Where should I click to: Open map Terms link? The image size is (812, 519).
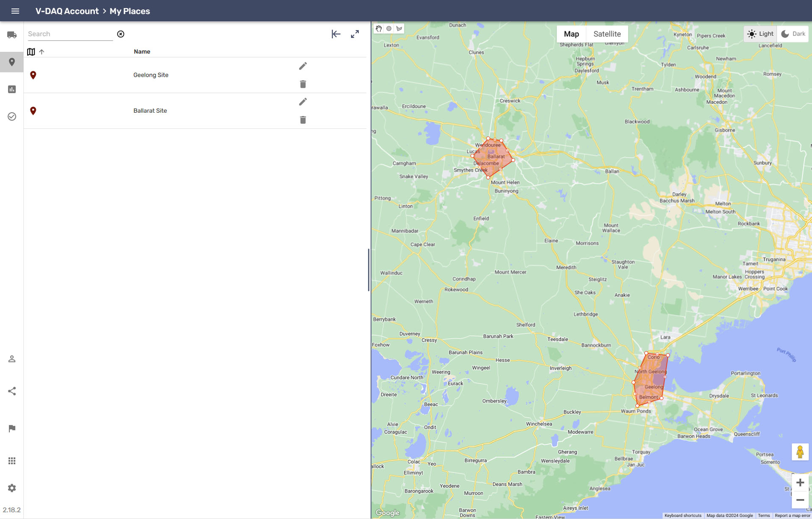764,516
